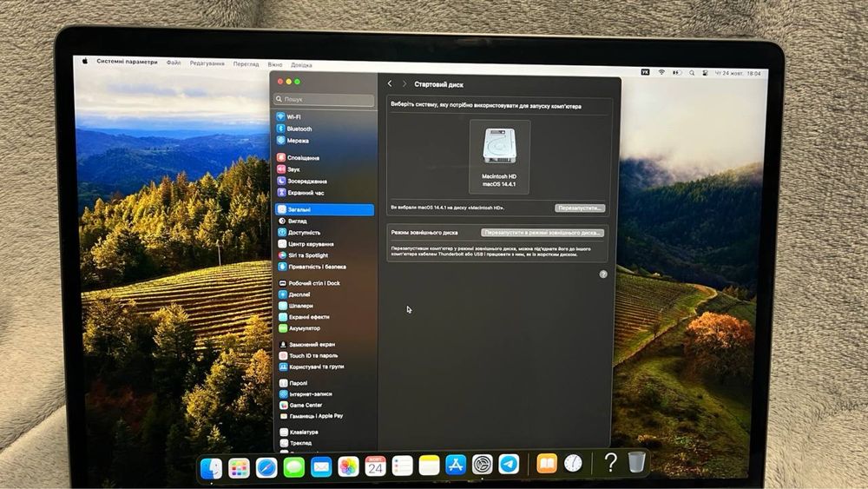Select Трекпад in the sidebar
Screen dimensions: 868x489
325,443
